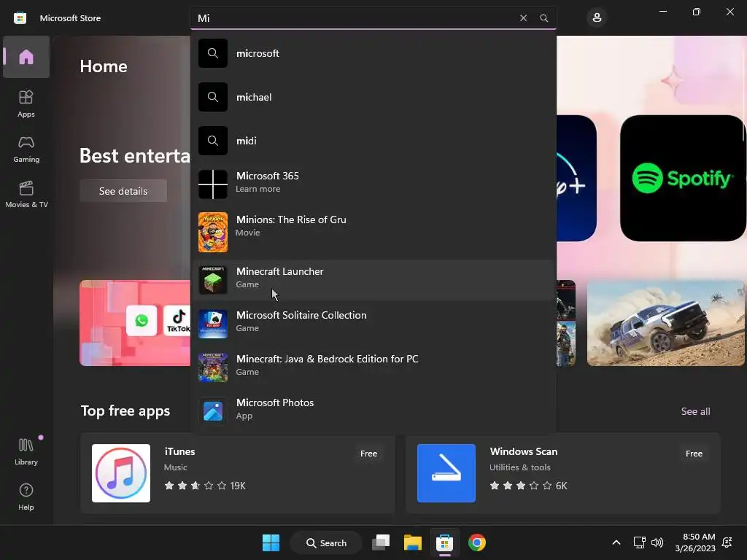
Task: Open the truck racing game thumbnail
Action: [x=665, y=323]
